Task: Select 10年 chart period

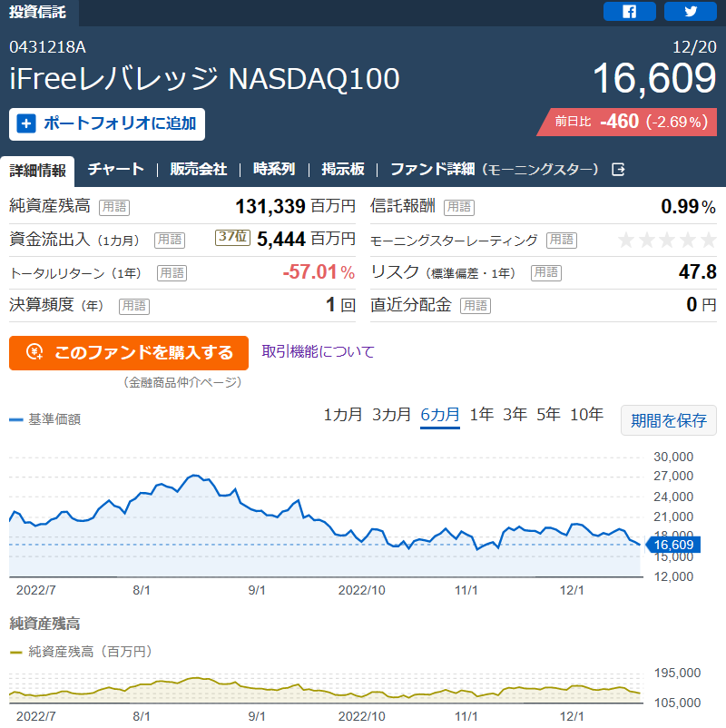Action: pyautogui.click(x=587, y=415)
